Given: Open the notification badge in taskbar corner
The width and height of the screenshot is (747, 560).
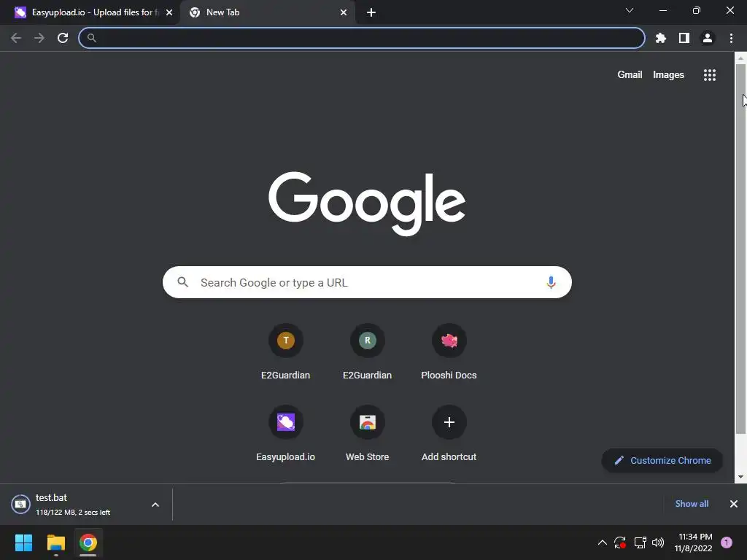Looking at the screenshot, I should pyautogui.click(x=727, y=542).
